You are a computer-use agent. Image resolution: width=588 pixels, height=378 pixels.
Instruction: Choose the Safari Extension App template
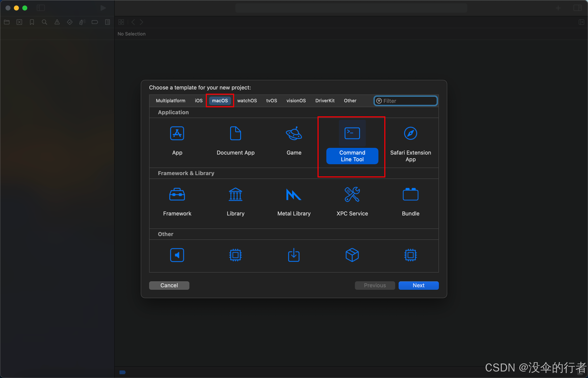coord(411,144)
